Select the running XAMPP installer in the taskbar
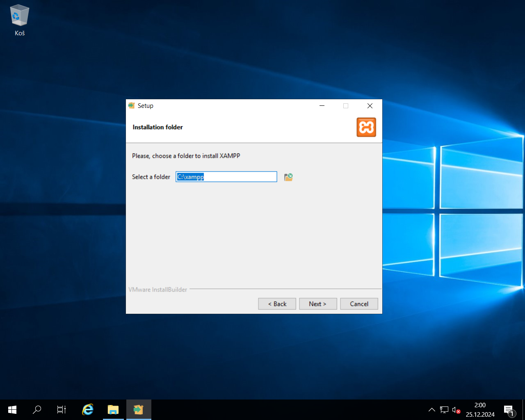The width and height of the screenshot is (525, 420). (138, 409)
